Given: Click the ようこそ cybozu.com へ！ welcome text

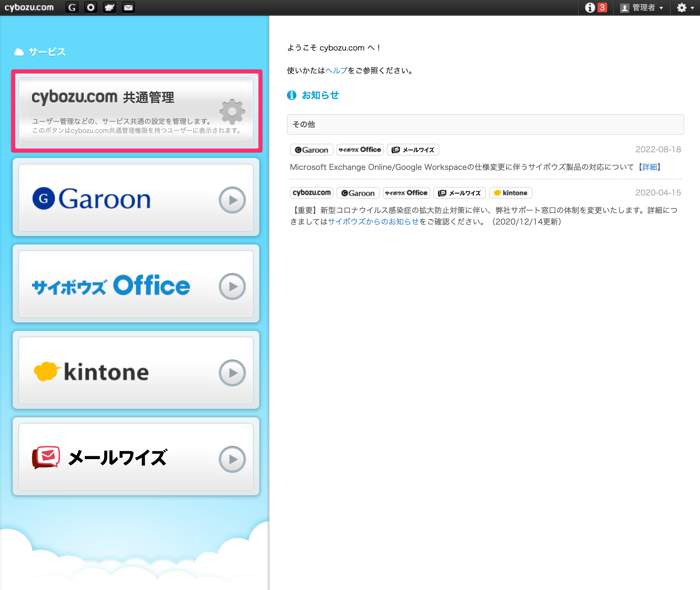Looking at the screenshot, I should 334,48.
